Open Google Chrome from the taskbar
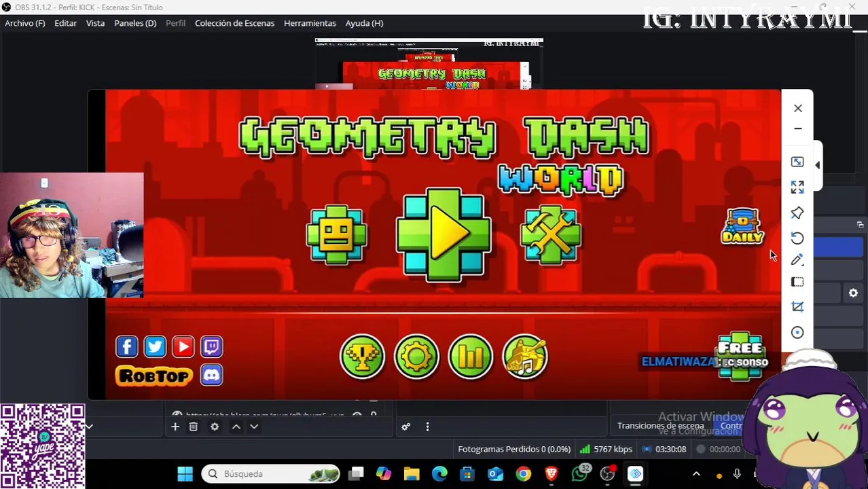 click(523, 473)
